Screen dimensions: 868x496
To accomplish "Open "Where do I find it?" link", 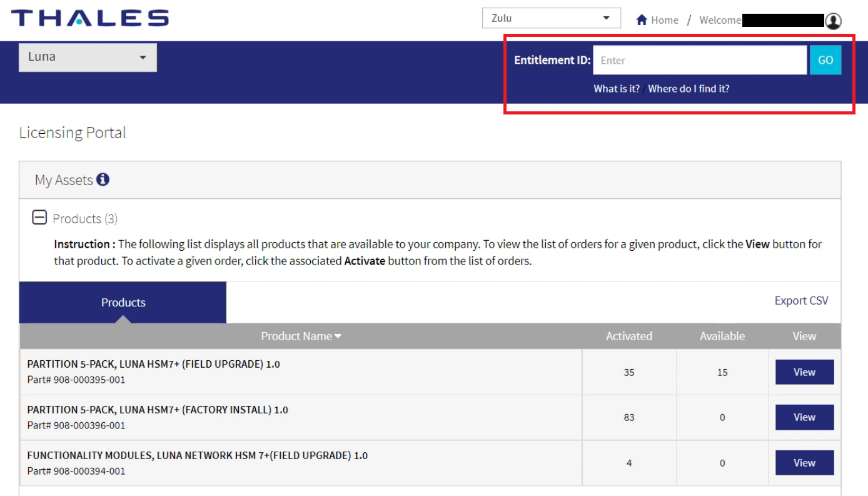I will [x=689, y=89].
